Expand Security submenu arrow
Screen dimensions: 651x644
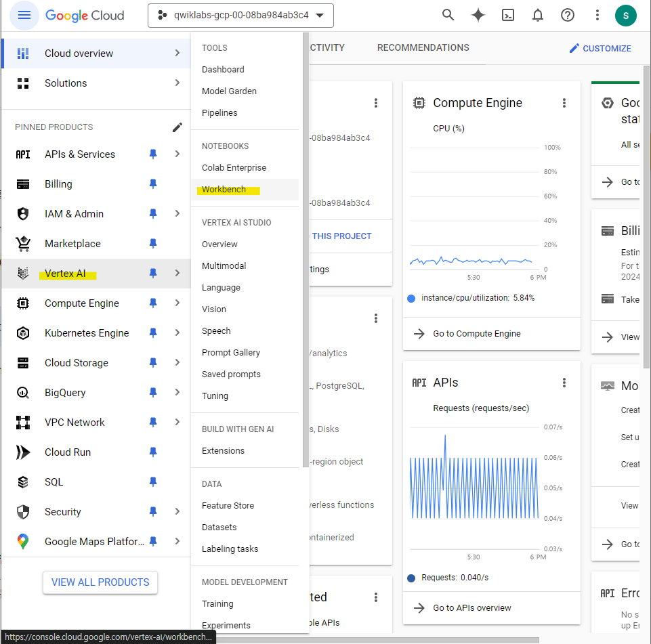click(x=177, y=512)
